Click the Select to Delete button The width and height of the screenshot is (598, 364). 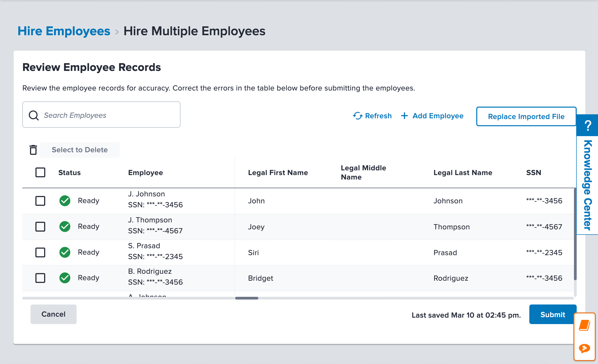click(80, 150)
